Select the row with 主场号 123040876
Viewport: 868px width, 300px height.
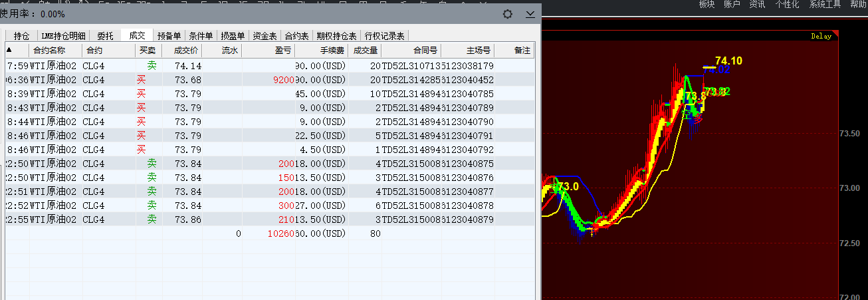[270, 178]
